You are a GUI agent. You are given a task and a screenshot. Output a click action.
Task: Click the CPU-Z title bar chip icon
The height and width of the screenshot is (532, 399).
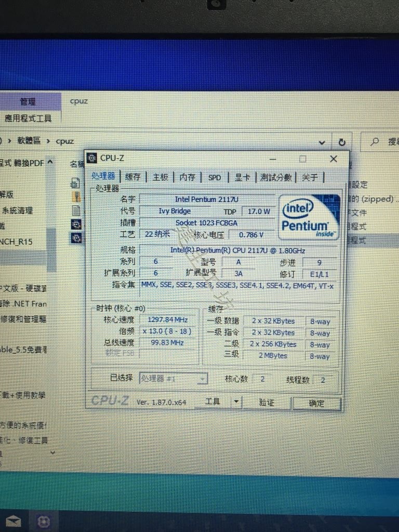click(92, 158)
